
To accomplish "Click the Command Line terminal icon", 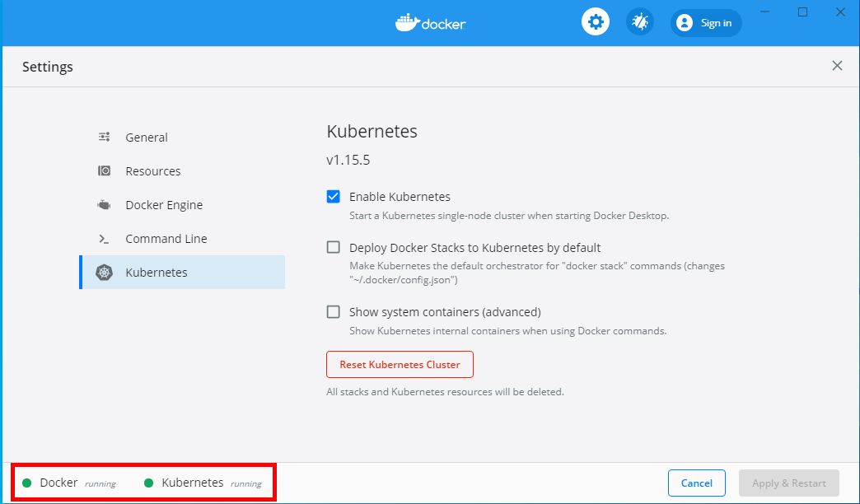I will [104, 238].
